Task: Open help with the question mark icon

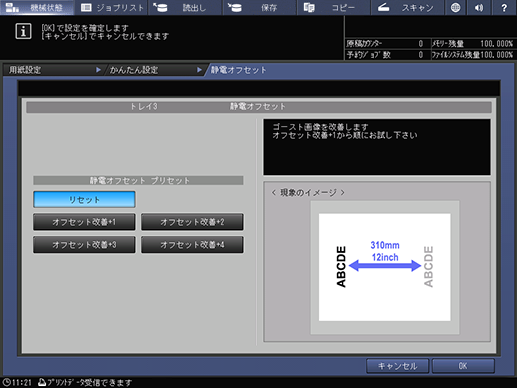Action: (x=504, y=7)
